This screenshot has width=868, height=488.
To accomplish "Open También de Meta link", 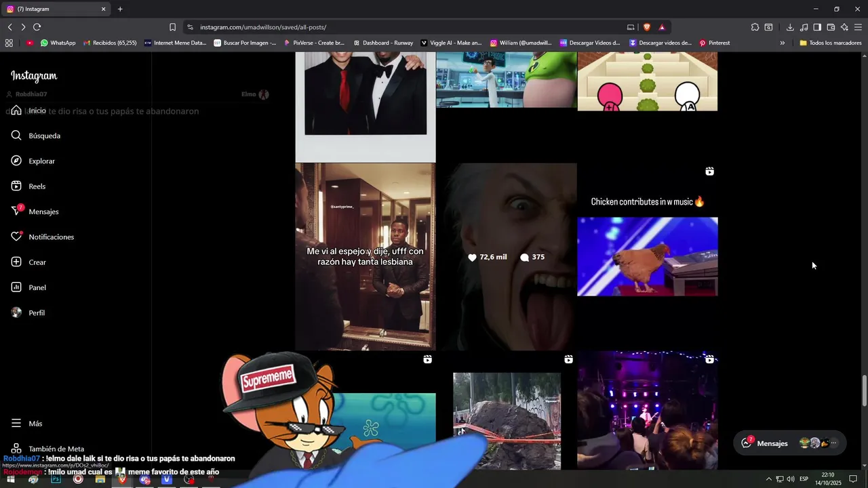I will [x=47, y=449].
